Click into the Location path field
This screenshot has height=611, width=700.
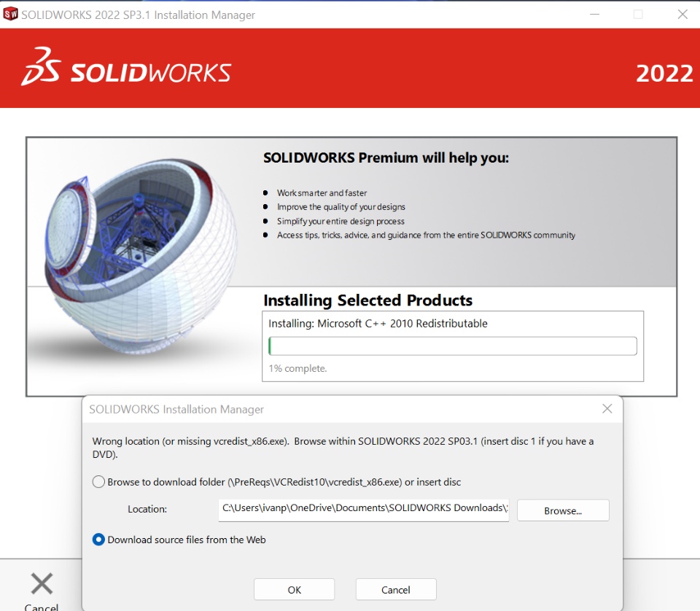(363, 509)
